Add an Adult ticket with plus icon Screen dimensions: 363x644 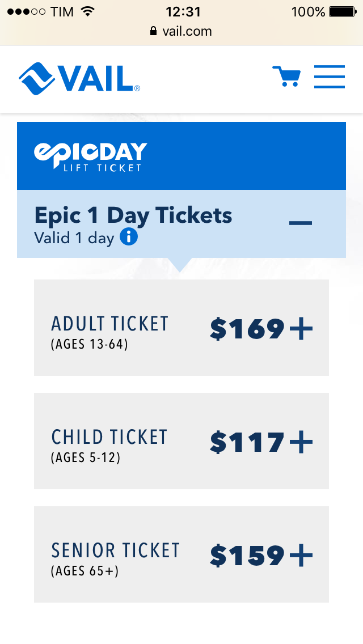(x=301, y=329)
